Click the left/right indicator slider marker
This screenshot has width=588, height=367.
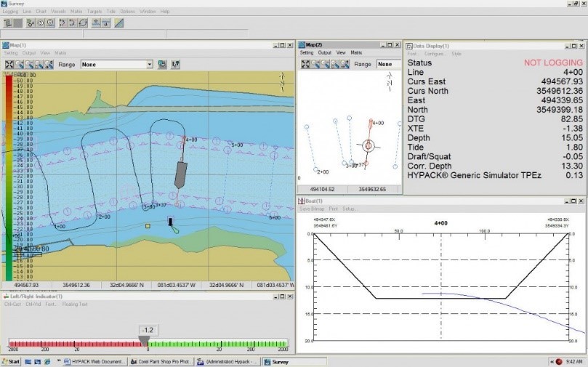(x=145, y=341)
